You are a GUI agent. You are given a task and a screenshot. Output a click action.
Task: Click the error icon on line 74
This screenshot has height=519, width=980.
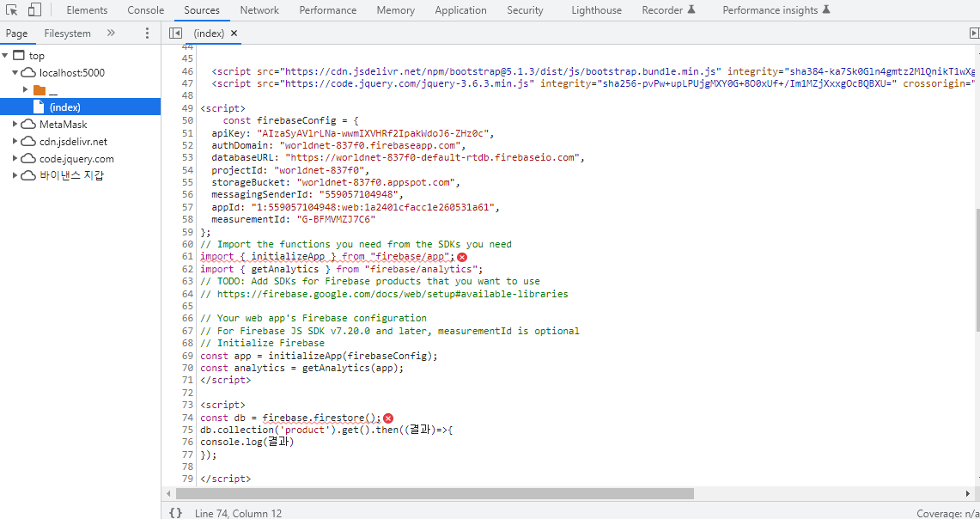388,418
